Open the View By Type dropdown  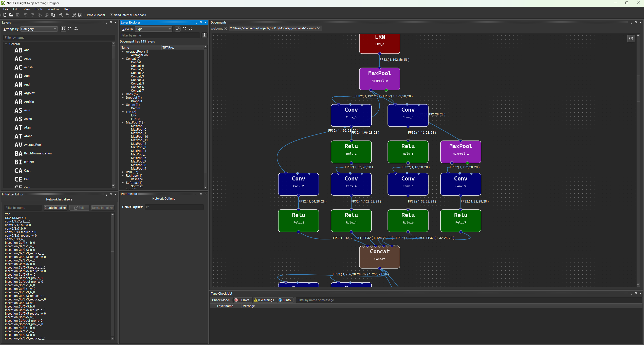[154, 29]
